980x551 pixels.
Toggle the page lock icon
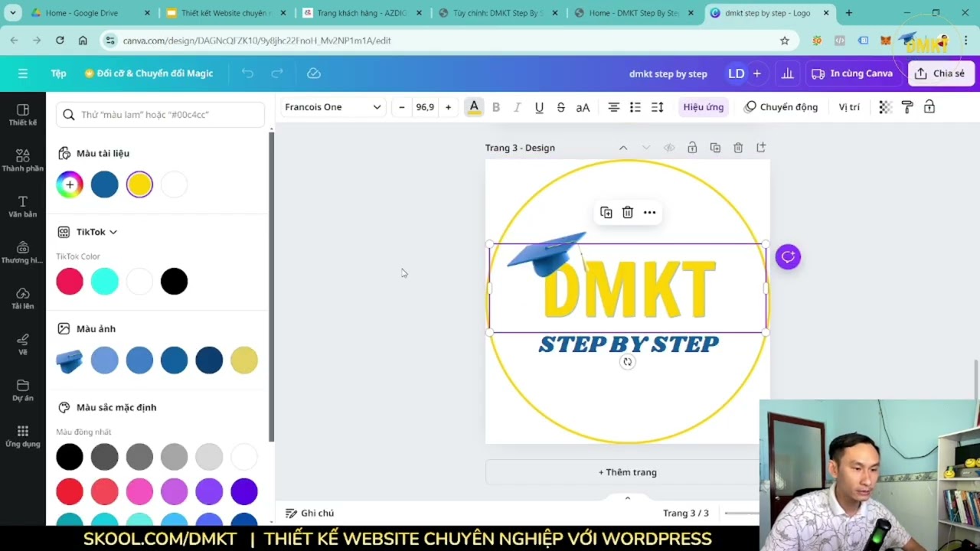pyautogui.click(x=692, y=148)
